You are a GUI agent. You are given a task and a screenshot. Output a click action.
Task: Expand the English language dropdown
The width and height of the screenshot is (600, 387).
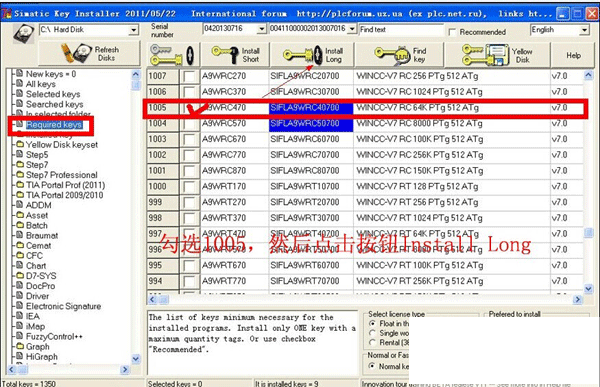[x=584, y=30]
